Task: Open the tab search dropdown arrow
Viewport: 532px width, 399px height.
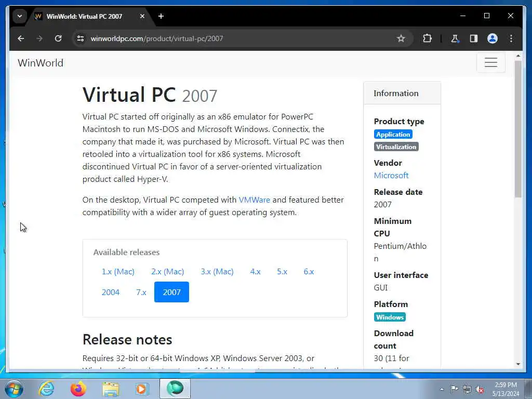Action: [20, 16]
